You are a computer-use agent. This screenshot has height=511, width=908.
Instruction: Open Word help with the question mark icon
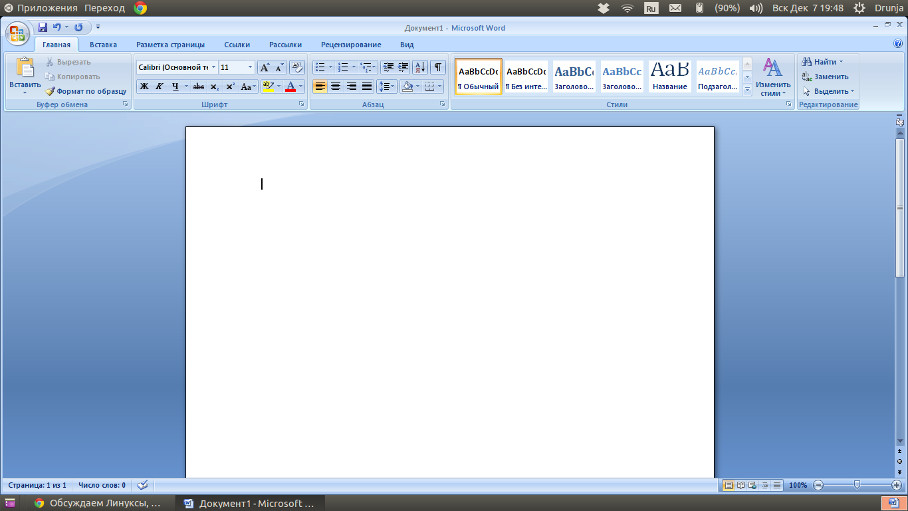coord(898,43)
